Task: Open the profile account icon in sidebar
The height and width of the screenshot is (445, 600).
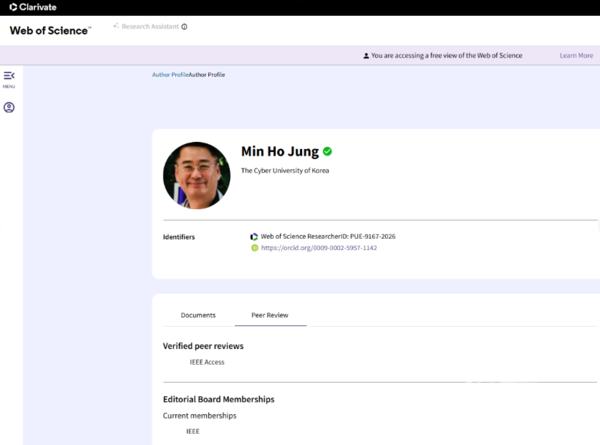Action: click(9, 108)
